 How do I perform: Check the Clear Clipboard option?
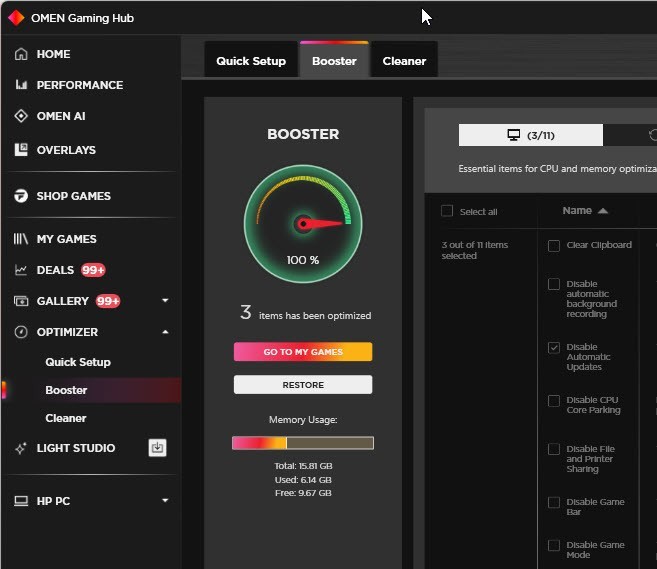pyautogui.click(x=554, y=246)
